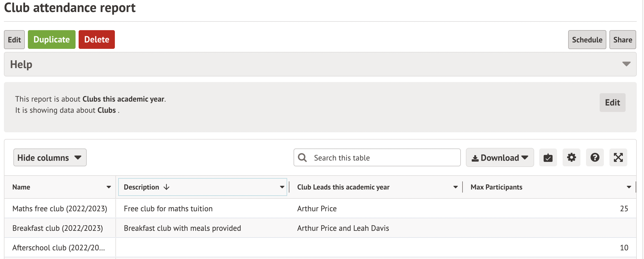Click the calendar-check icon in table toolbar

pyautogui.click(x=548, y=158)
